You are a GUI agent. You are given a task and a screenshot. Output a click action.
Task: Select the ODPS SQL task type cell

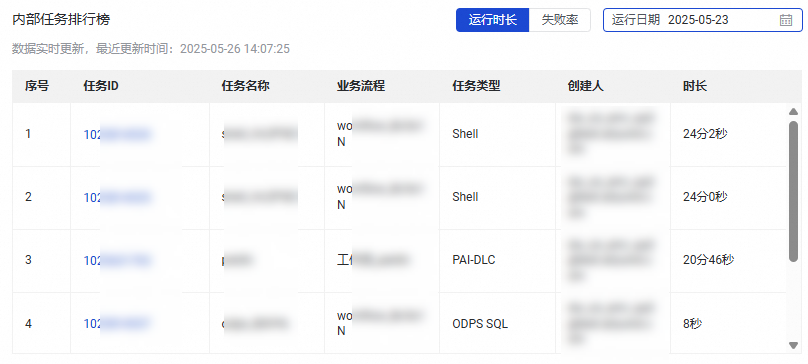tap(480, 324)
